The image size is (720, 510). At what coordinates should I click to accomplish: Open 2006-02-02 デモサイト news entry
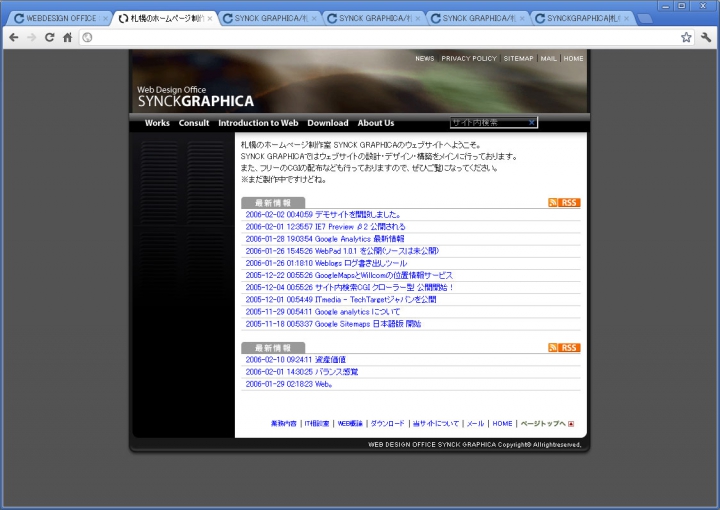323,214
